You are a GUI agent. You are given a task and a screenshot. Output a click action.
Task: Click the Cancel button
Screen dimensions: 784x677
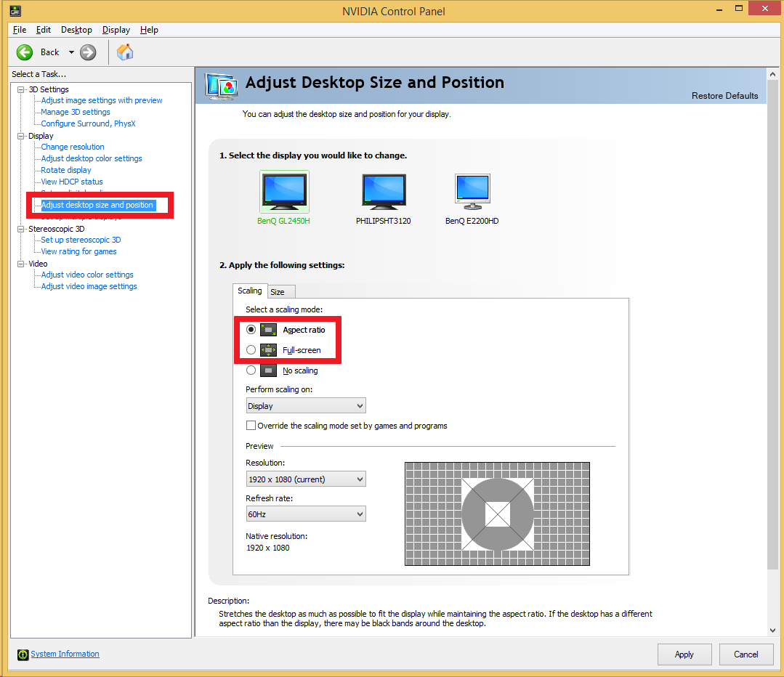746,654
